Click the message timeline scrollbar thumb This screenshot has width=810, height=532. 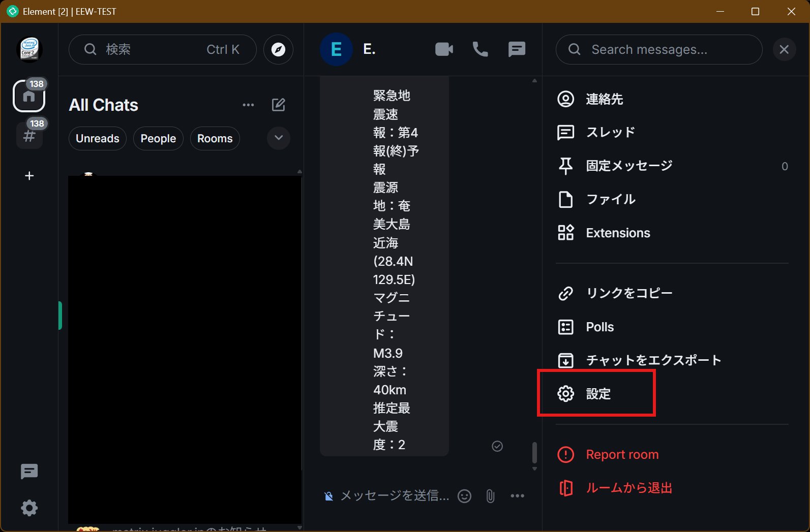point(534,452)
